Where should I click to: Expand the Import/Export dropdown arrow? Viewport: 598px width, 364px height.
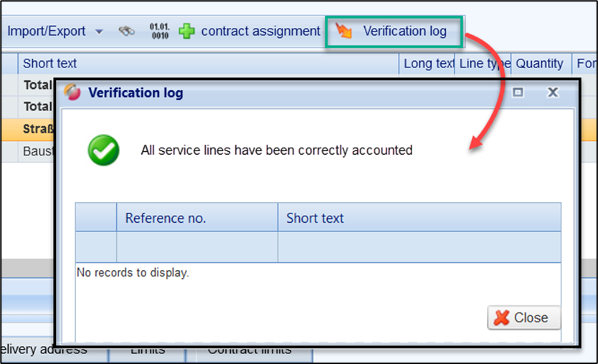pos(99,32)
